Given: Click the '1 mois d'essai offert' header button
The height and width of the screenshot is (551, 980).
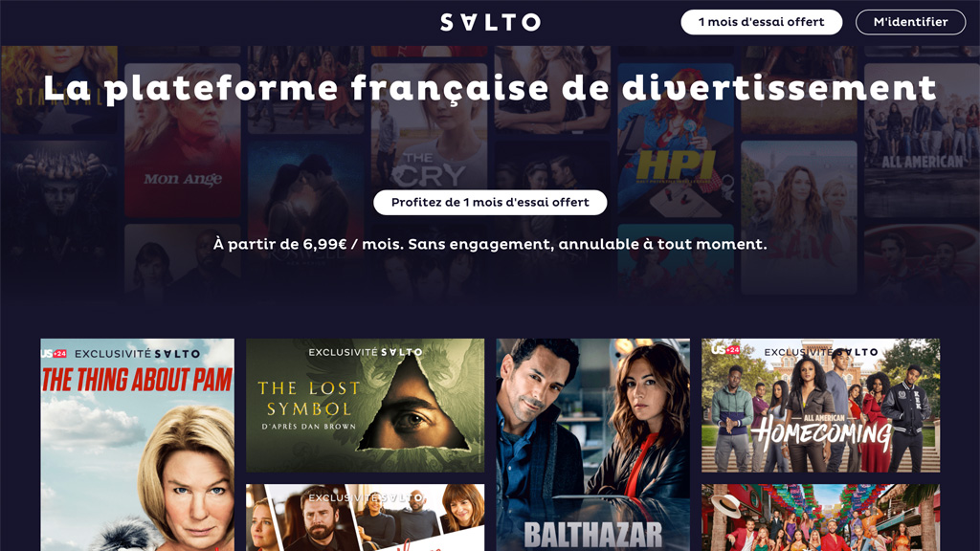Looking at the screenshot, I should pyautogui.click(x=761, y=22).
